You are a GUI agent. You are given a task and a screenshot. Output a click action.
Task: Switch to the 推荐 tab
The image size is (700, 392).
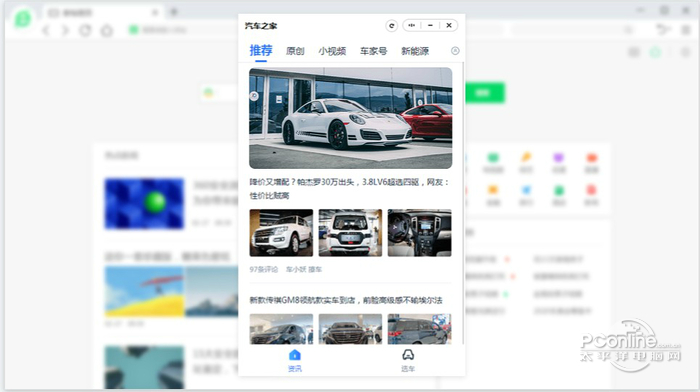pyautogui.click(x=261, y=50)
